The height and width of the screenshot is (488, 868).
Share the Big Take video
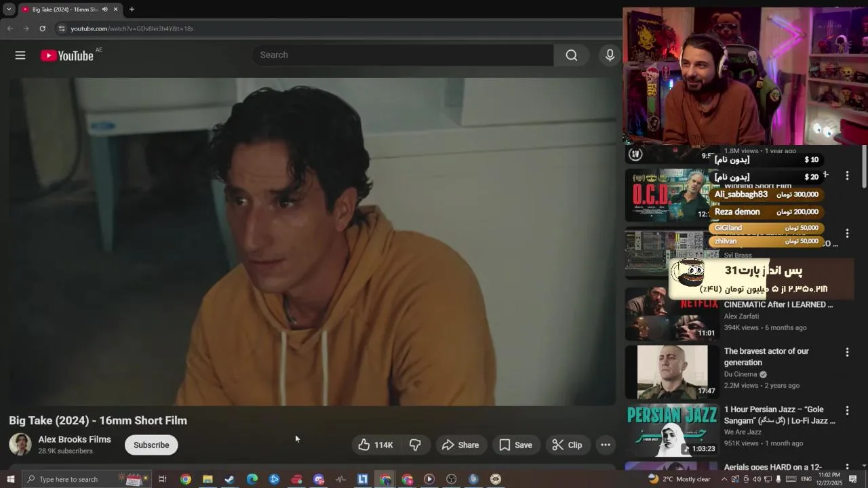[460, 445]
